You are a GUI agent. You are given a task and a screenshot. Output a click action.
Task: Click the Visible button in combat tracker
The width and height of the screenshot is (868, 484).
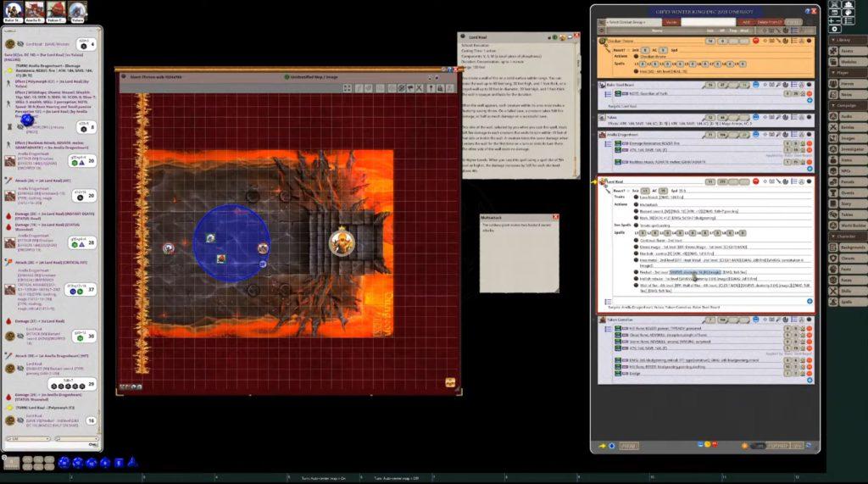(x=671, y=22)
